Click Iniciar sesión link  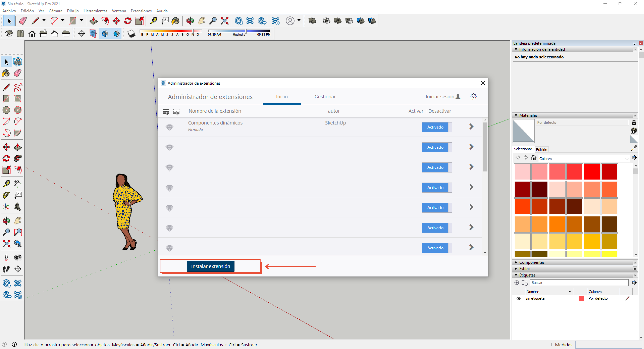[443, 97]
